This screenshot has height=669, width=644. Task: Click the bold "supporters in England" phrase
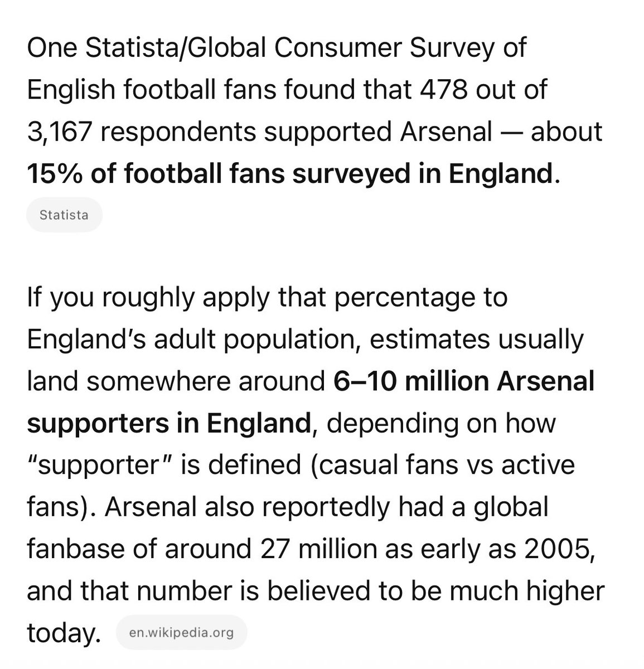(x=168, y=424)
